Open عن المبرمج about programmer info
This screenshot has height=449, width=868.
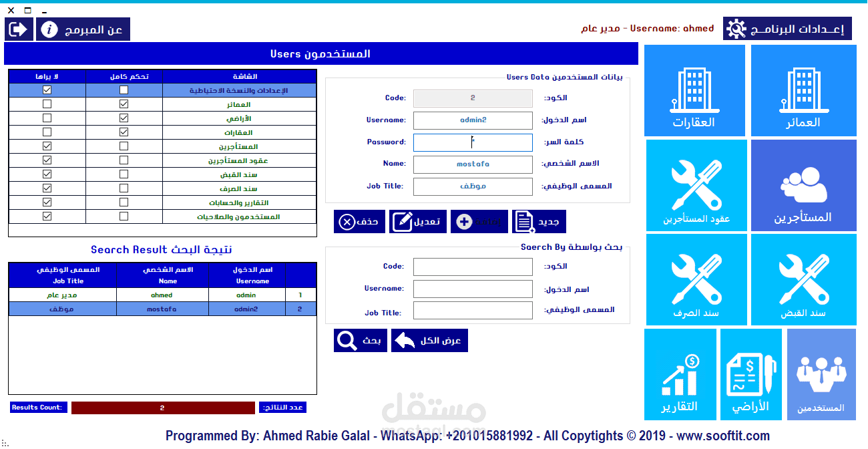tap(83, 29)
